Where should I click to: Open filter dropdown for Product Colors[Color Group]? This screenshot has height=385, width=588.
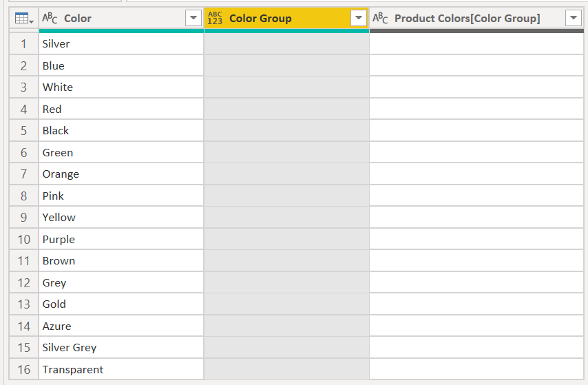coord(573,19)
